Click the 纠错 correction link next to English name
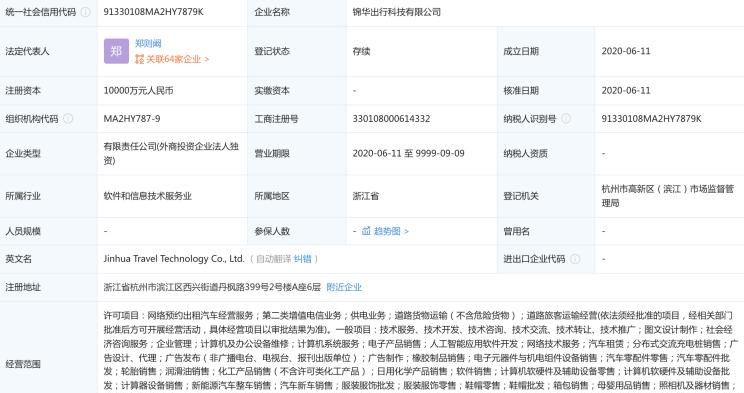The width and height of the screenshot is (744, 393). click(x=302, y=259)
